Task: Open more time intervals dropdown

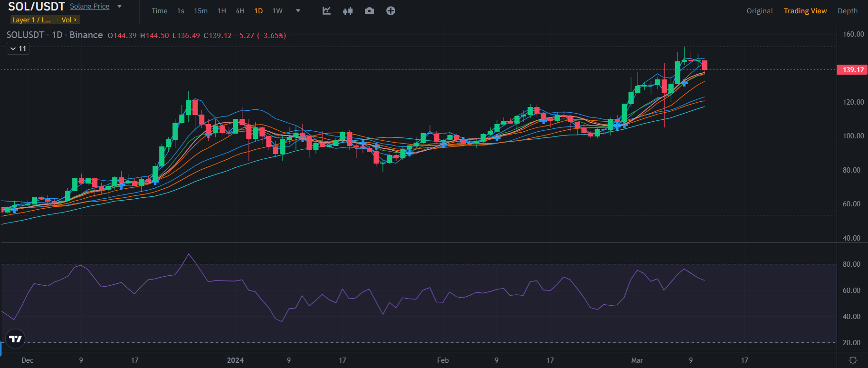Action: 298,11
